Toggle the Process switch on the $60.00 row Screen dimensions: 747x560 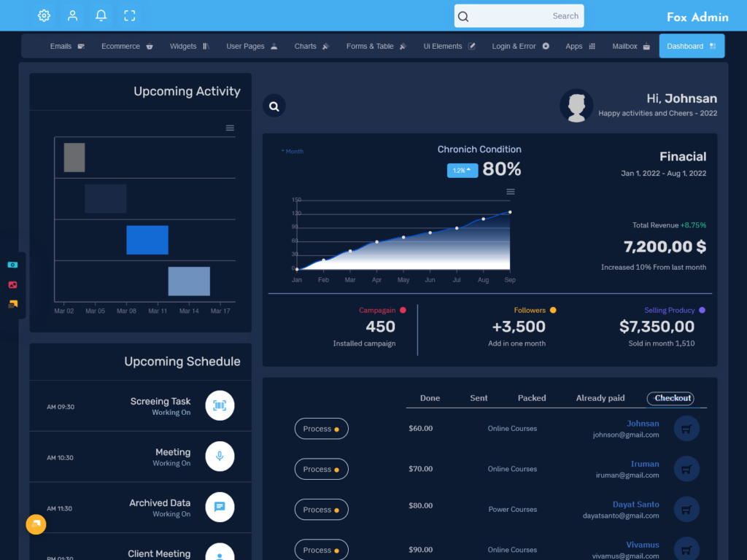321,429
